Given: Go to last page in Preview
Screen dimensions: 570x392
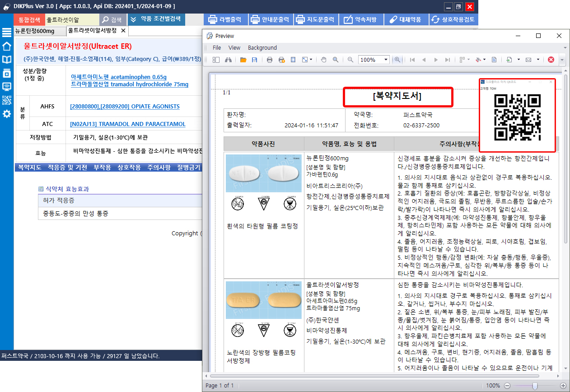Looking at the screenshot, I should pos(448,60).
